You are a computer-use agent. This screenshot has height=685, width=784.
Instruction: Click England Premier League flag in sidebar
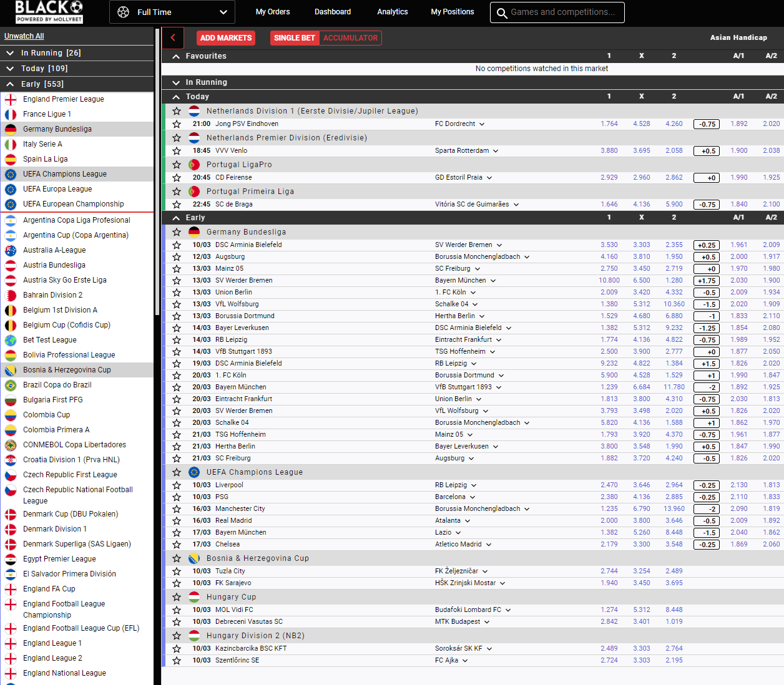pos(11,99)
